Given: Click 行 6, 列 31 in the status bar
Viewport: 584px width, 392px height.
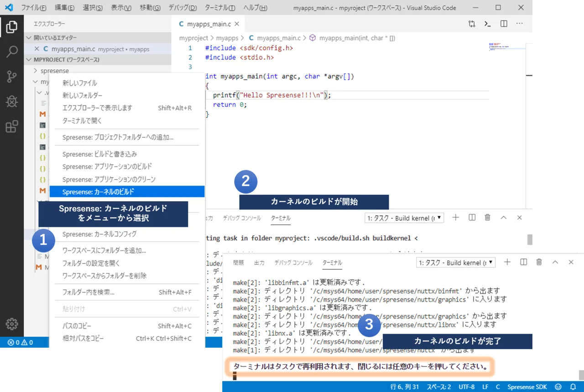Looking at the screenshot, I should [405, 387].
